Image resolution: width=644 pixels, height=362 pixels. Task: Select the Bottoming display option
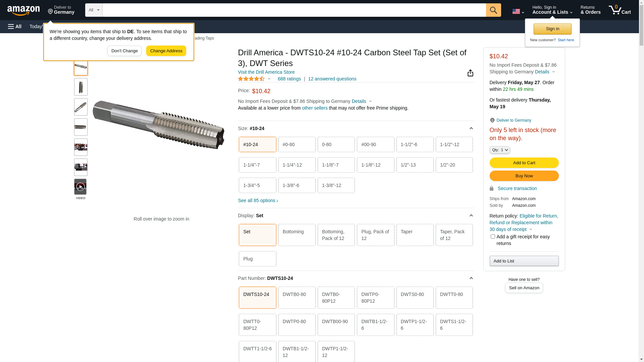(297, 235)
